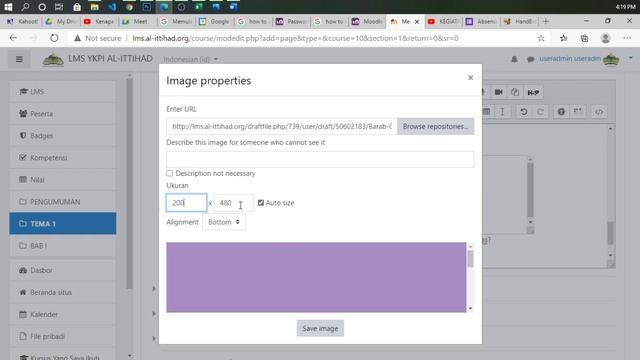Viewport: 640px width, 360px height.
Task: Open Beranda situs in the sidebar
Action: tap(63, 292)
